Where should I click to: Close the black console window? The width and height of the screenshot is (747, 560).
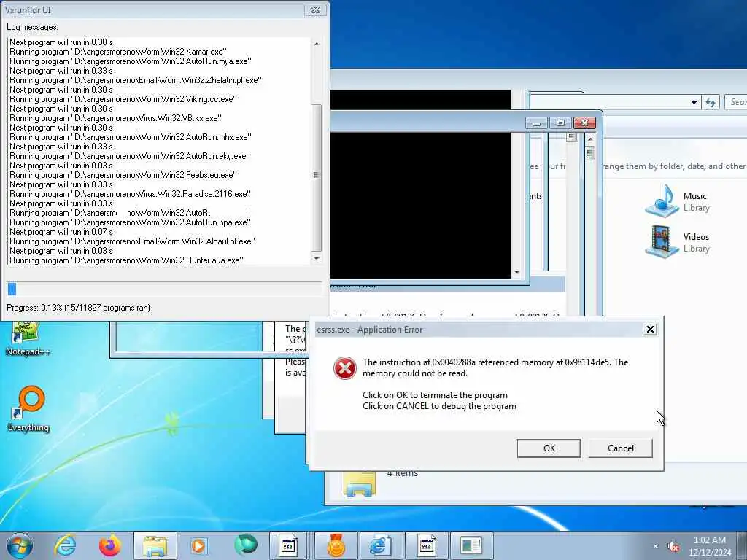pyautogui.click(x=584, y=123)
